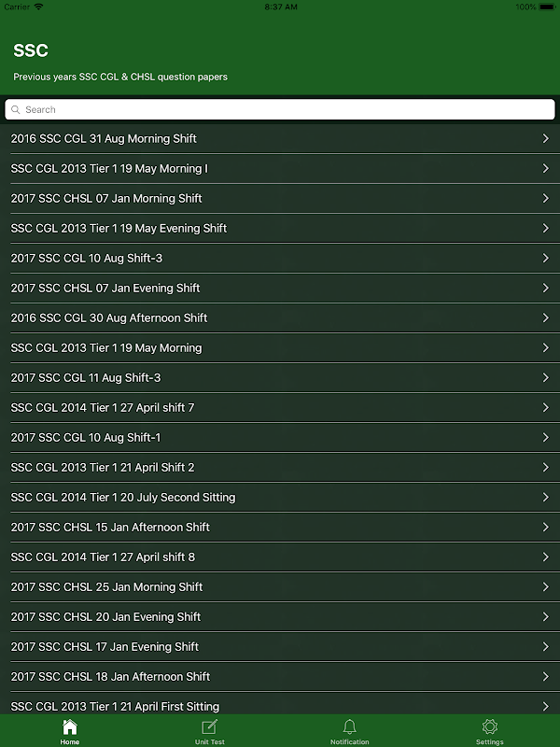Tap the Home house icon

coord(70,727)
